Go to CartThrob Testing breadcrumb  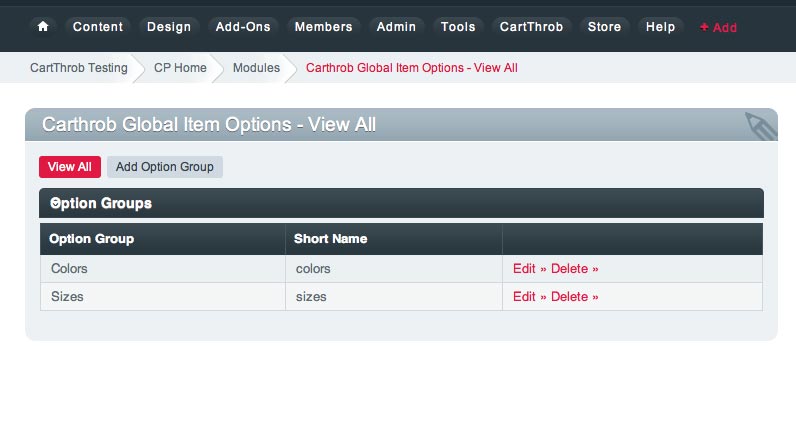[x=79, y=68]
